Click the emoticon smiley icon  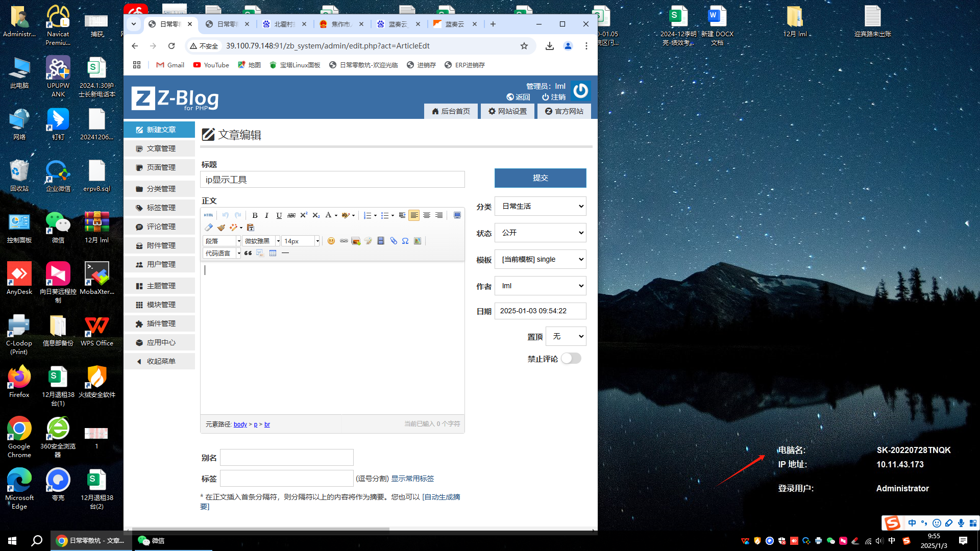pos(331,241)
